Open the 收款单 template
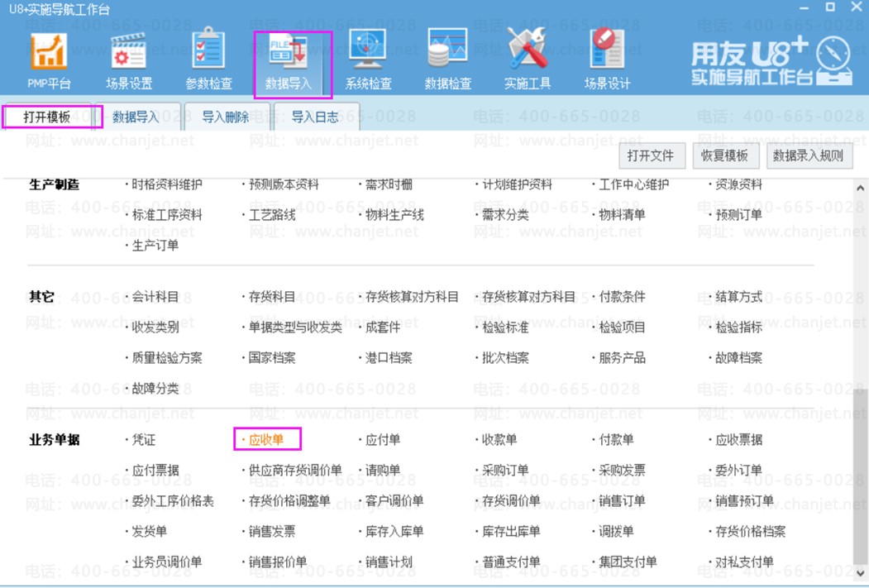Screen dimensions: 869x588 coord(499,440)
